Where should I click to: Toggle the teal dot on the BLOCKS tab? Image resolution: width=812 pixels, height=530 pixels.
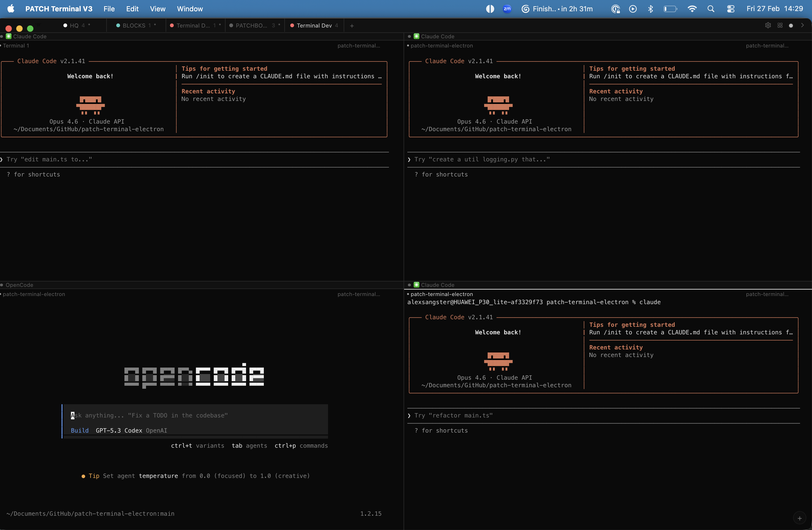pos(118,25)
